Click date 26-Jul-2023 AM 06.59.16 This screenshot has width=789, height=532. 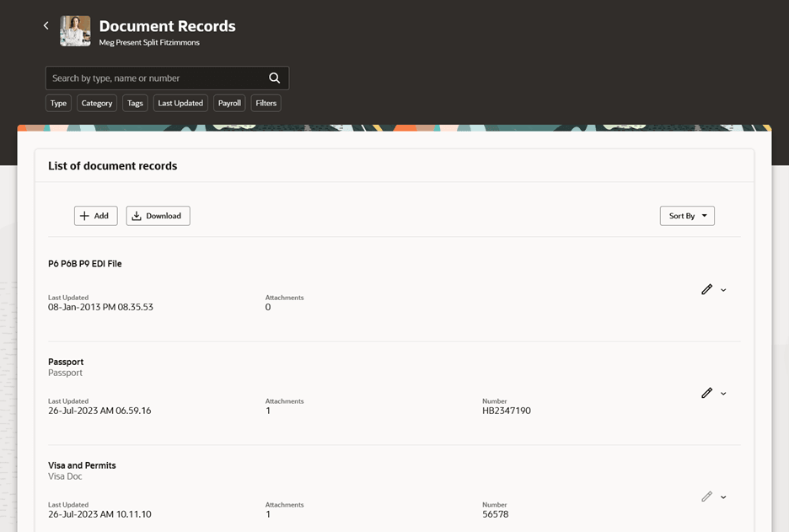(99, 411)
